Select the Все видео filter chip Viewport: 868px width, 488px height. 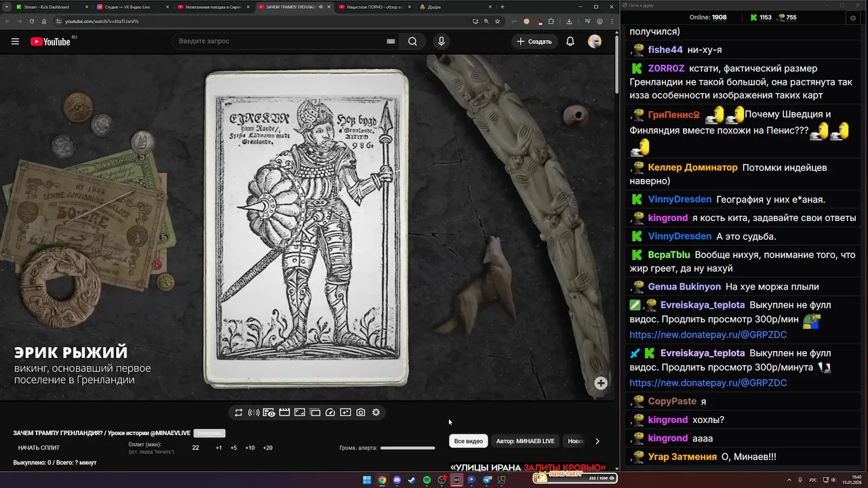(469, 441)
